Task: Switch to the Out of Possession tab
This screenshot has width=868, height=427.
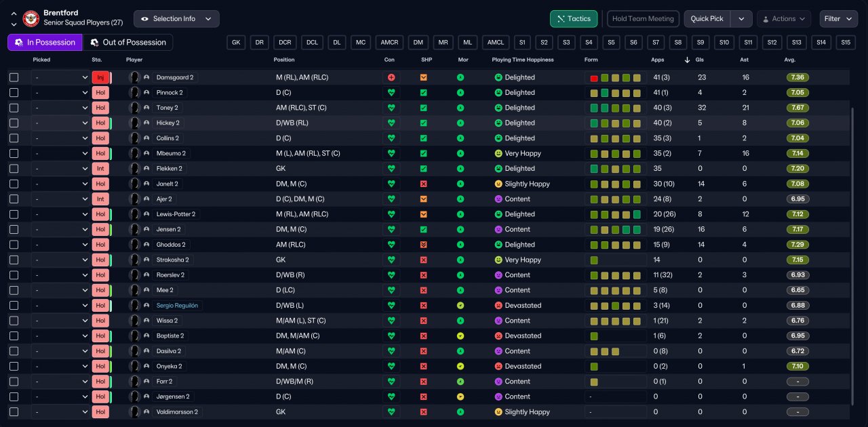Action: pos(127,43)
